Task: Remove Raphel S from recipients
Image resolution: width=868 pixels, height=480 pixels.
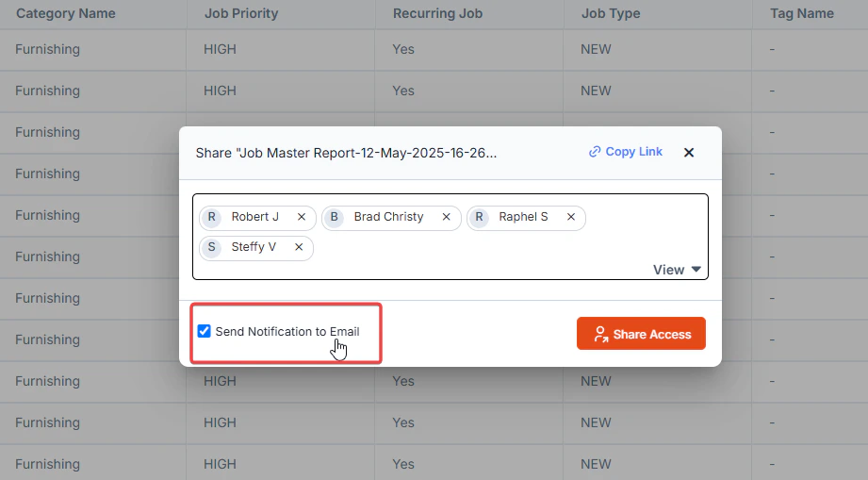Action: coord(571,217)
